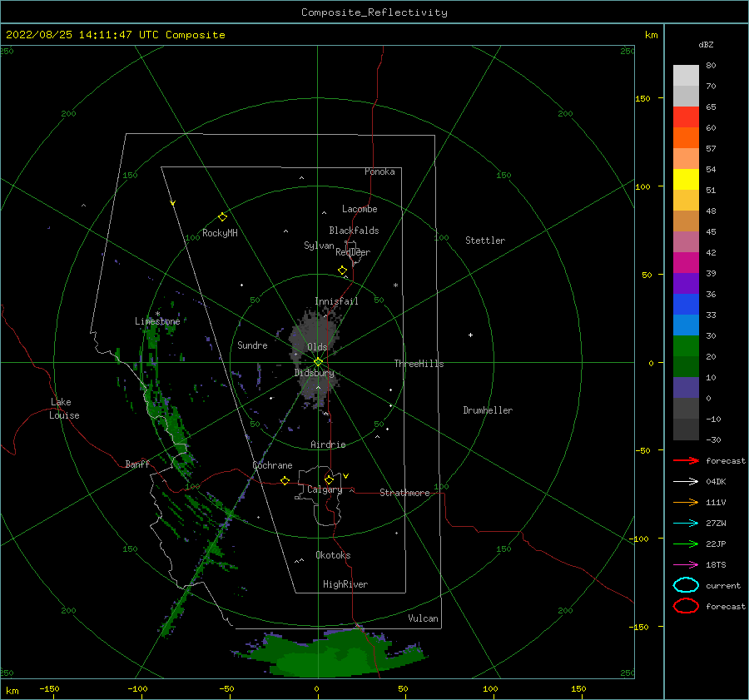
Task: Pick the purple 36-39 dBZ color swatch
Action: click(x=686, y=284)
